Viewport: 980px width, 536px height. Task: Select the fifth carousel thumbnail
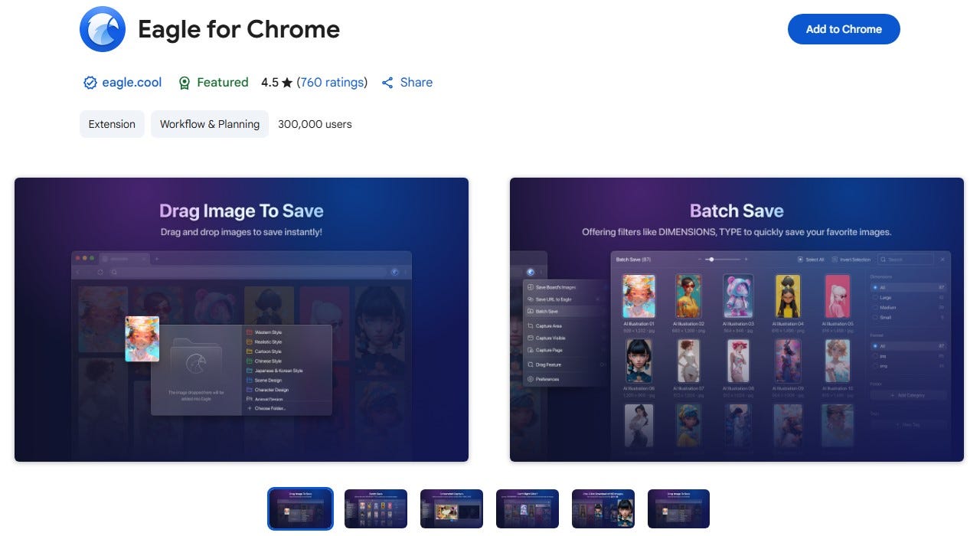point(603,508)
